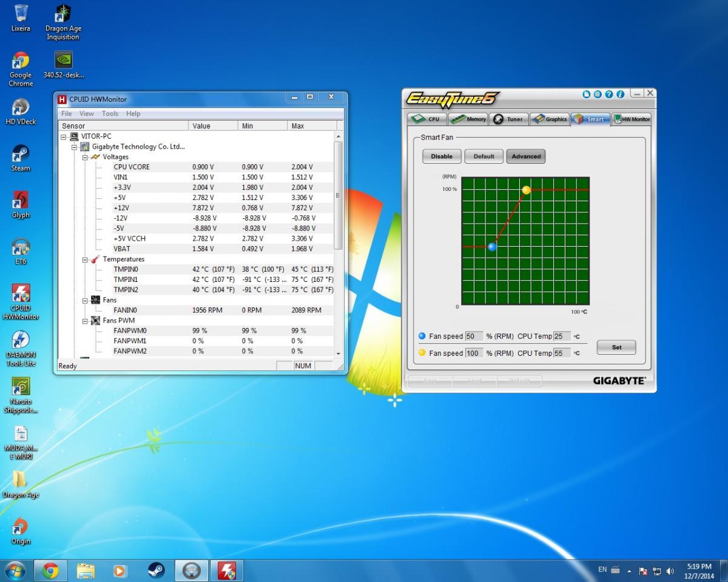Image resolution: width=728 pixels, height=582 pixels.
Task: Open the View menu in HWMonitor
Action: (x=87, y=113)
